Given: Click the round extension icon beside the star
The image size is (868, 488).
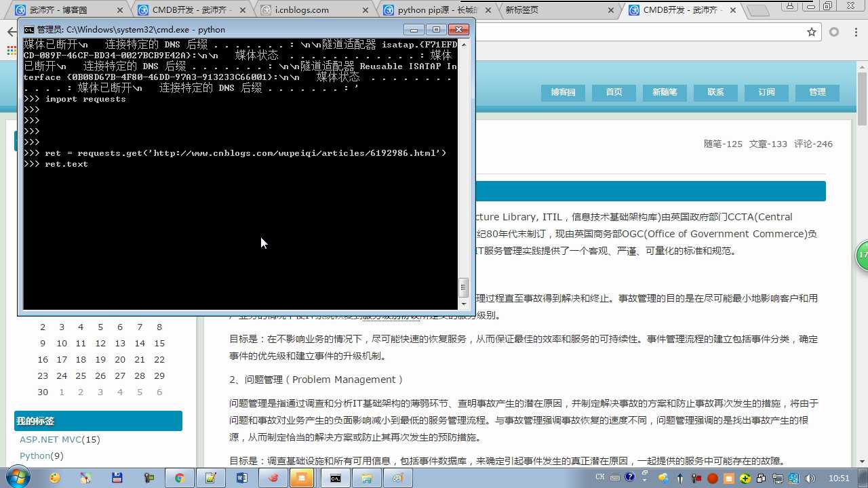Looking at the screenshot, I should pos(834,32).
